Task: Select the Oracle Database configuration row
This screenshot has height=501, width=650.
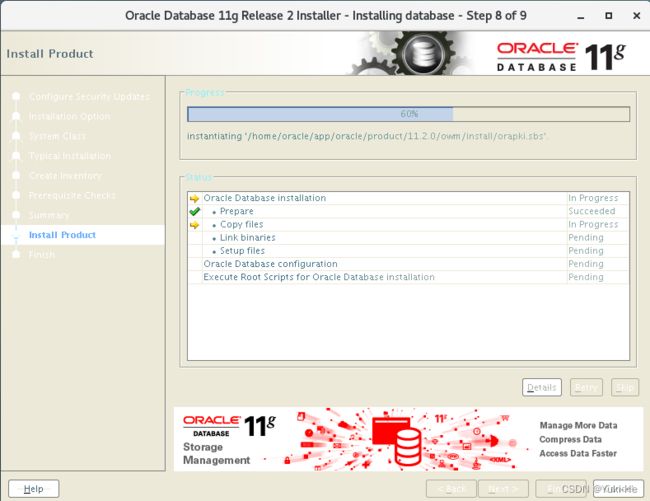Action: (408, 264)
